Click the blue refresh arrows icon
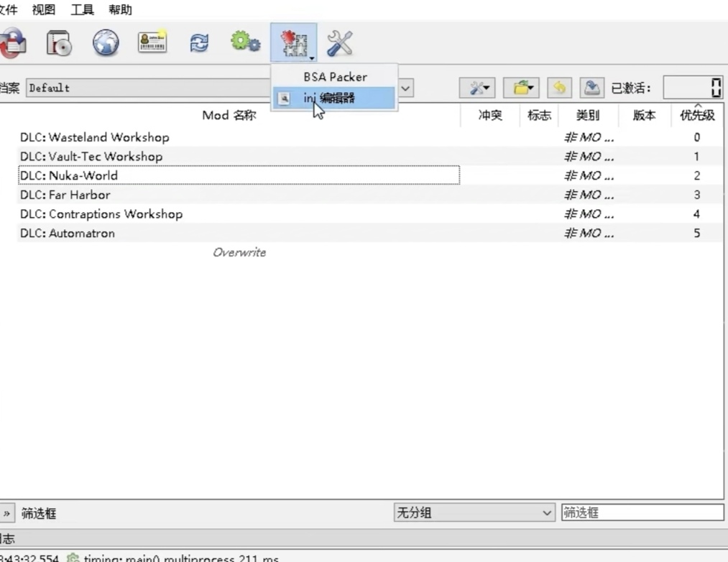Screen dimensions: 728x562 [x=199, y=43]
